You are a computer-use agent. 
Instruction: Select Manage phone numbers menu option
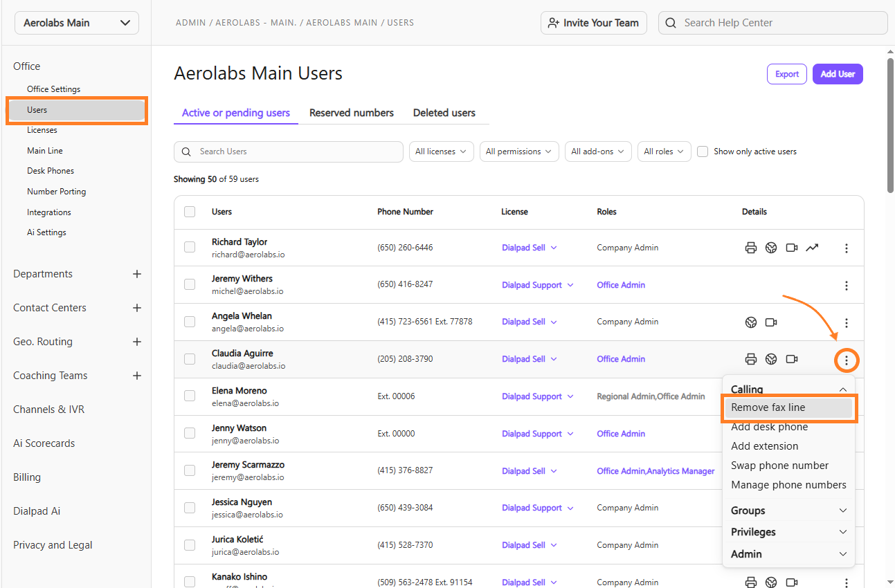click(x=788, y=485)
